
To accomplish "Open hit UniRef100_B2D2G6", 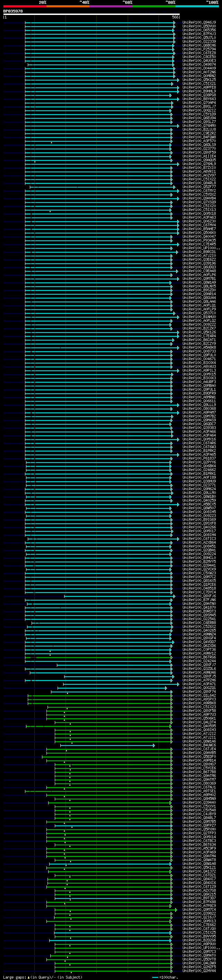I will (x=199, y=940).
